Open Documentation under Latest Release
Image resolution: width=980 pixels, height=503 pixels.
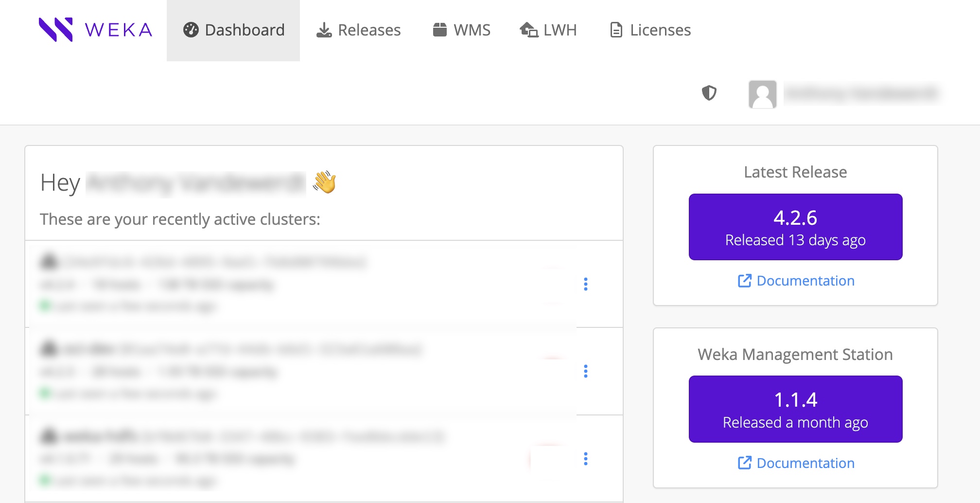tap(796, 281)
